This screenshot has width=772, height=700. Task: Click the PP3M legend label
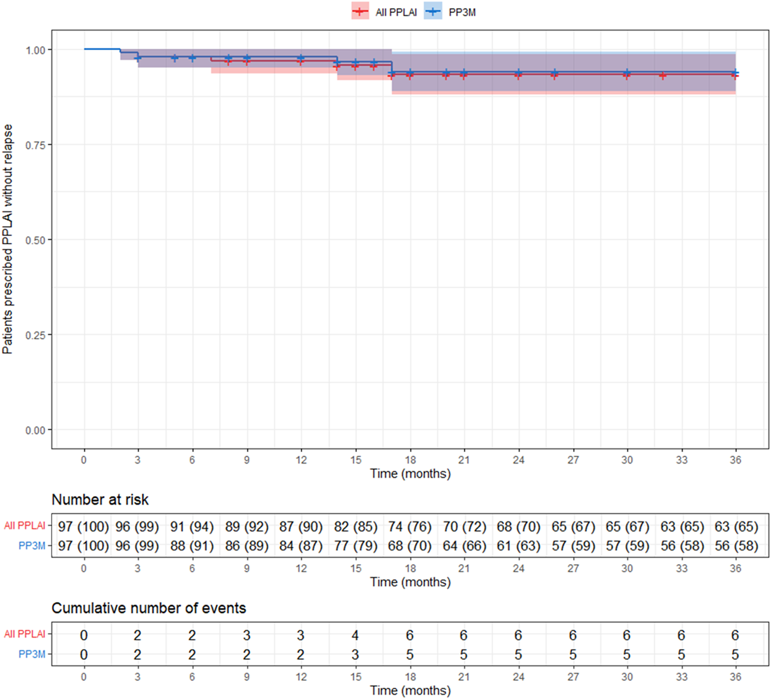point(462,13)
